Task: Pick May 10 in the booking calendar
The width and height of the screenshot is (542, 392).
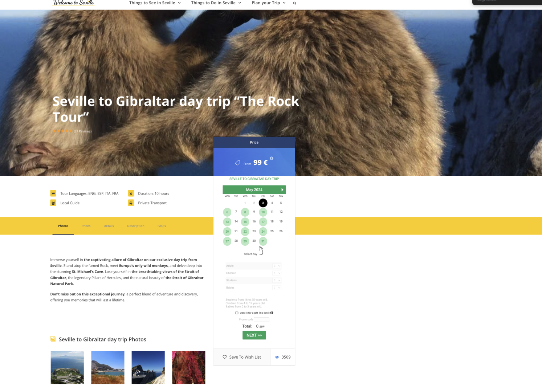Action: tap(263, 212)
